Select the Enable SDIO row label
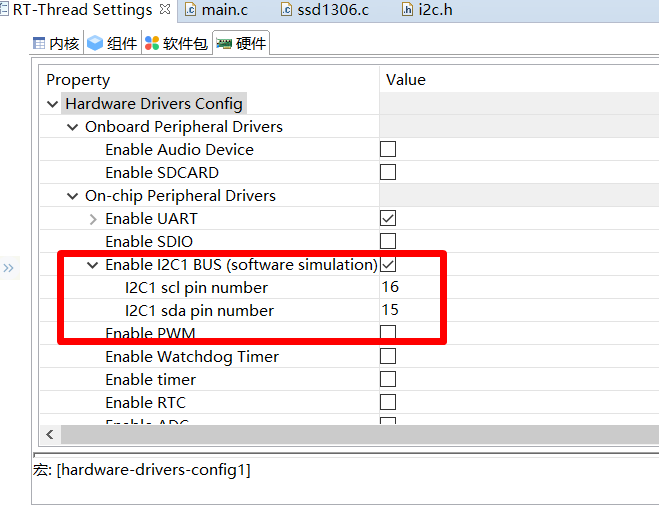The width and height of the screenshot is (659, 514). [x=149, y=242]
